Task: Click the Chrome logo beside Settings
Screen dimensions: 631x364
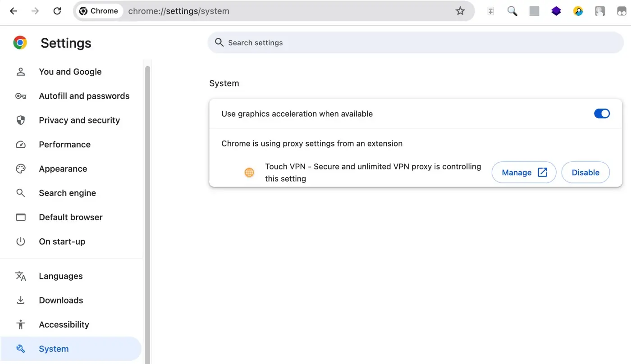Action: click(20, 43)
